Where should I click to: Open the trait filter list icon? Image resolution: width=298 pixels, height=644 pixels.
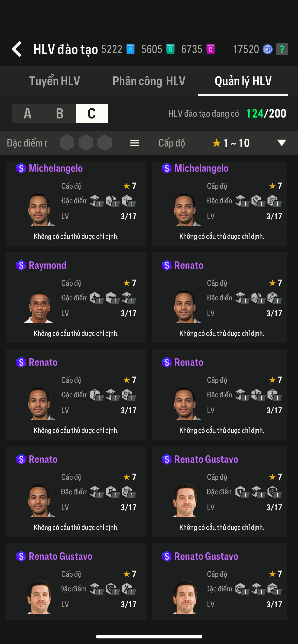pos(135,143)
